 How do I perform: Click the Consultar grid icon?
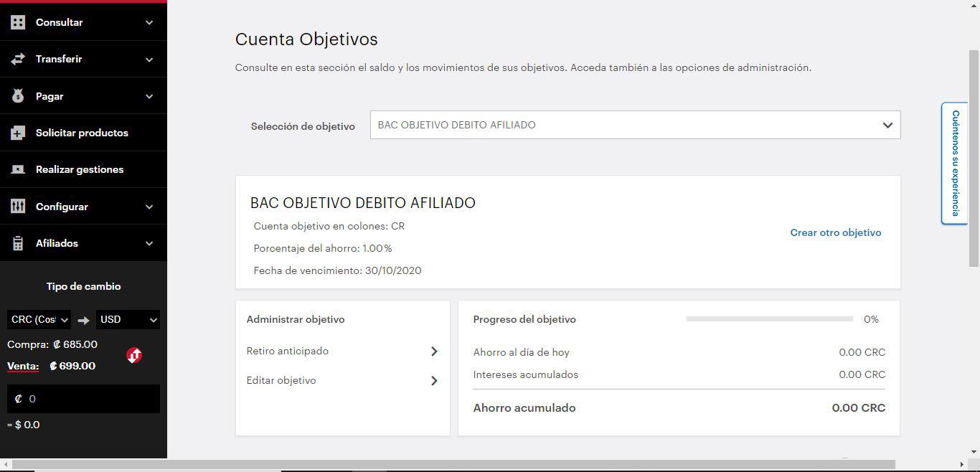click(x=18, y=22)
